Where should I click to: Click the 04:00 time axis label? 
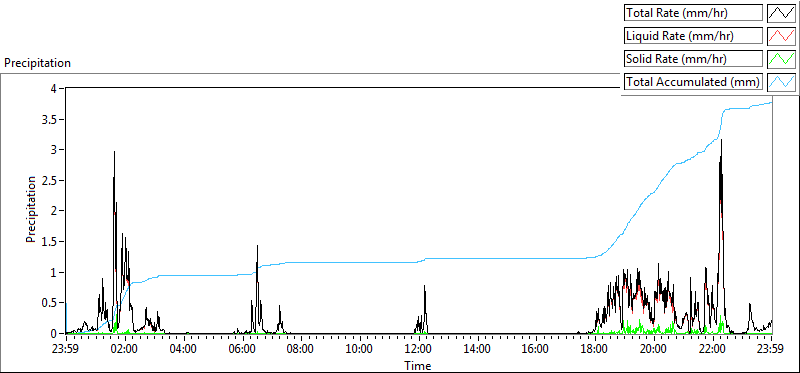pyautogui.click(x=184, y=350)
